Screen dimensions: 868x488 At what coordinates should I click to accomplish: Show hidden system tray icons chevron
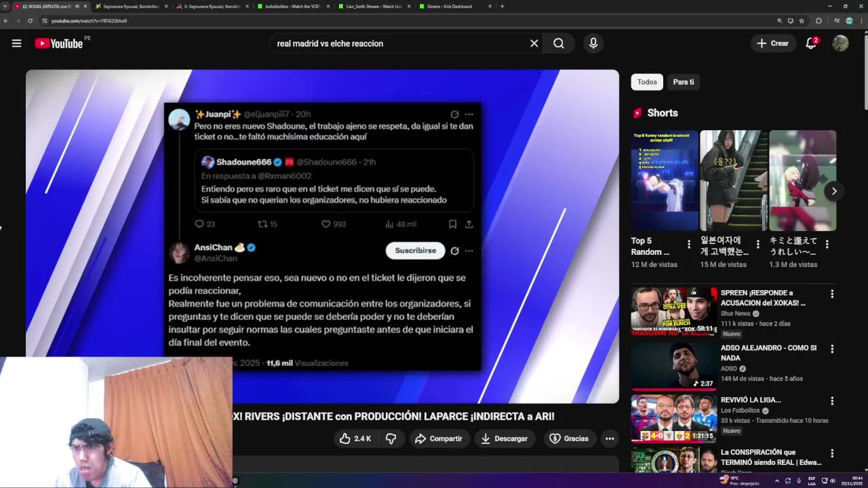tap(777, 481)
